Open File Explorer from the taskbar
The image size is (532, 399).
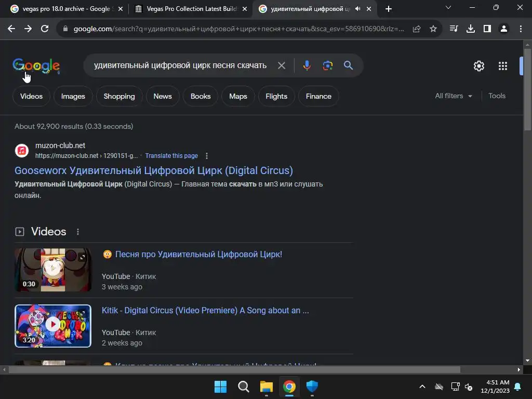coord(267,387)
